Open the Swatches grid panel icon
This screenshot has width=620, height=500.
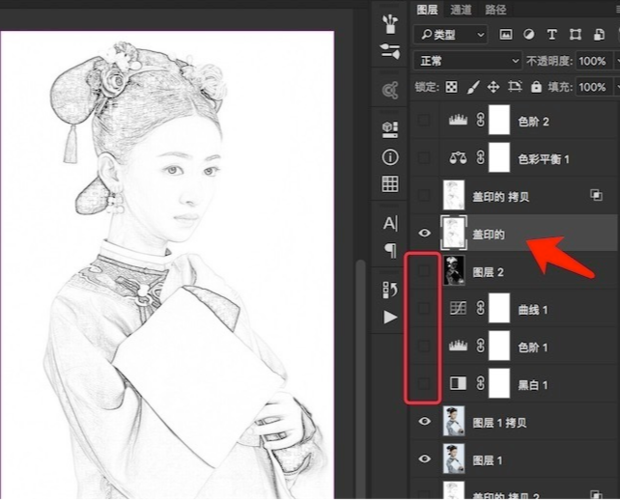[x=390, y=184]
